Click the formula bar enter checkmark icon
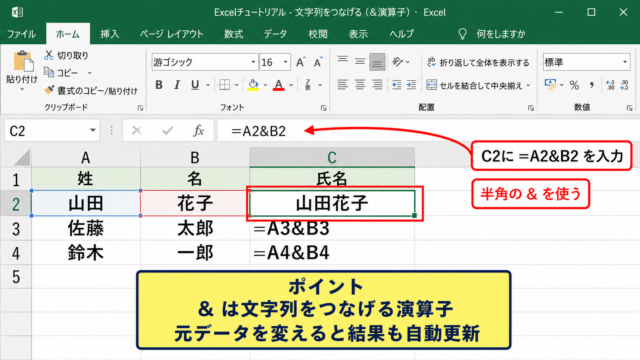 click(167, 131)
